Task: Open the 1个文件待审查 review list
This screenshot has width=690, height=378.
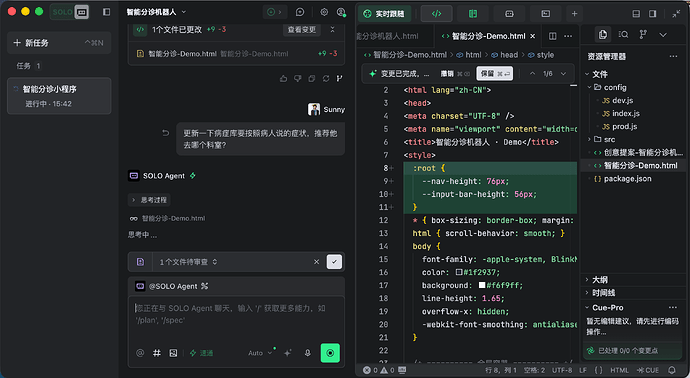Action: tap(188, 262)
